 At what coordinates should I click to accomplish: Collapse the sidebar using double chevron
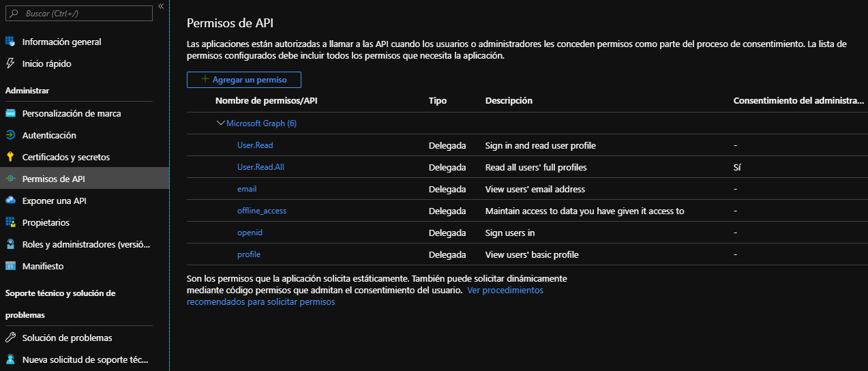coord(161,5)
